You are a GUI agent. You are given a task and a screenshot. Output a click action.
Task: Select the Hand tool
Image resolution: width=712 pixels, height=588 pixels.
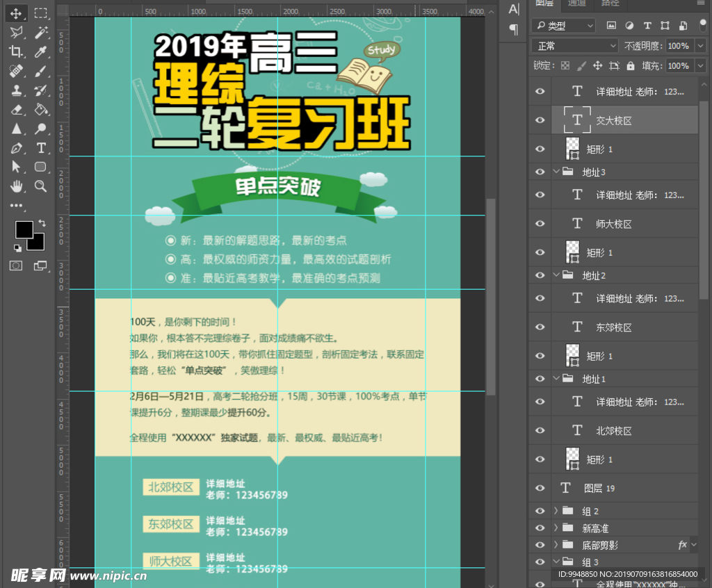[15, 186]
